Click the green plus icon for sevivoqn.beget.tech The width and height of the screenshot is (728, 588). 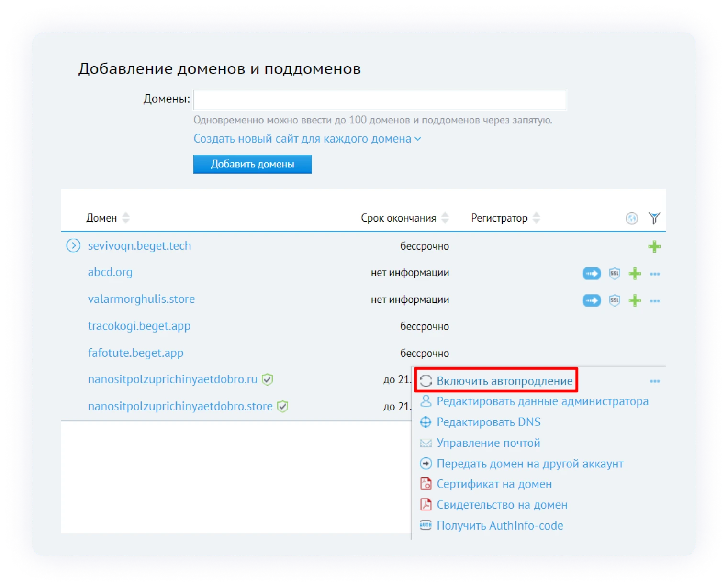click(x=654, y=246)
